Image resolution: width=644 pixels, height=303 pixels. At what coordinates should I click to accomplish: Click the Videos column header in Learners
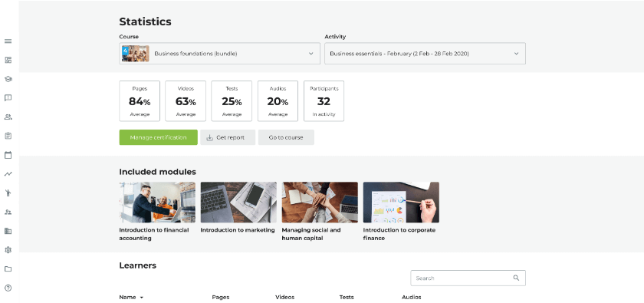point(284,297)
